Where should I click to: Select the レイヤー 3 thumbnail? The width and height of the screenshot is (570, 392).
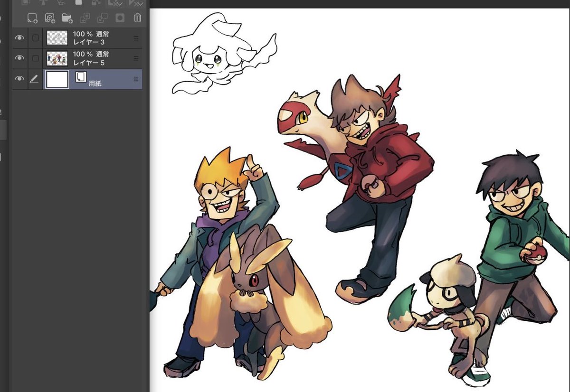[x=57, y=38]
